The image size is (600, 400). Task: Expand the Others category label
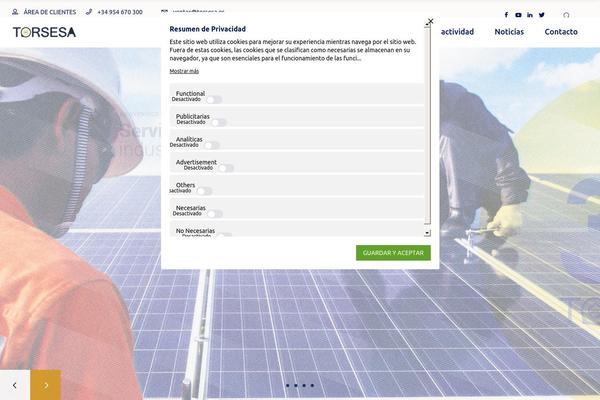tap(185, 185)
